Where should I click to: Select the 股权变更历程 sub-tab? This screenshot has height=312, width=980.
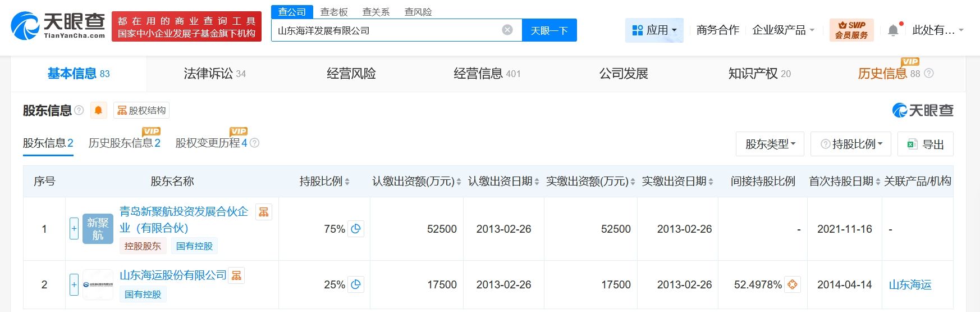[x=212, y=143]
